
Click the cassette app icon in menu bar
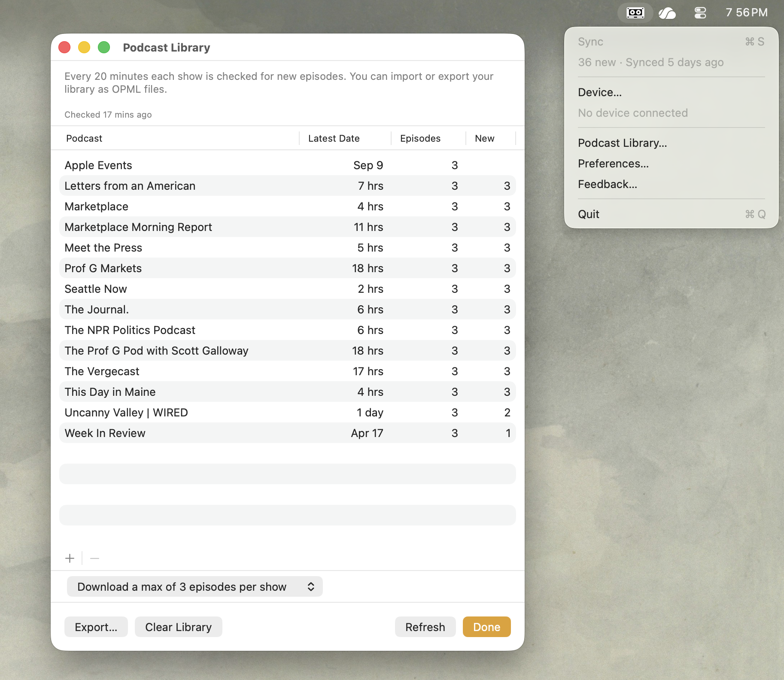[x=635, y=12]
